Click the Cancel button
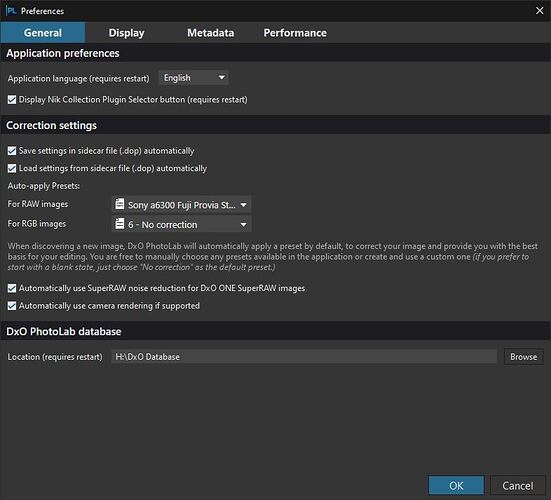This screenshot has width=551, height=500. [x=518, y=486]
